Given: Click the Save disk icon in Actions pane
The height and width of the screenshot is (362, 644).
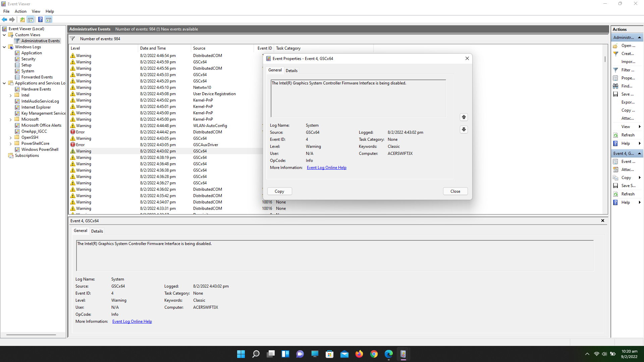Looking at the screenshot, I should [616, 94].
